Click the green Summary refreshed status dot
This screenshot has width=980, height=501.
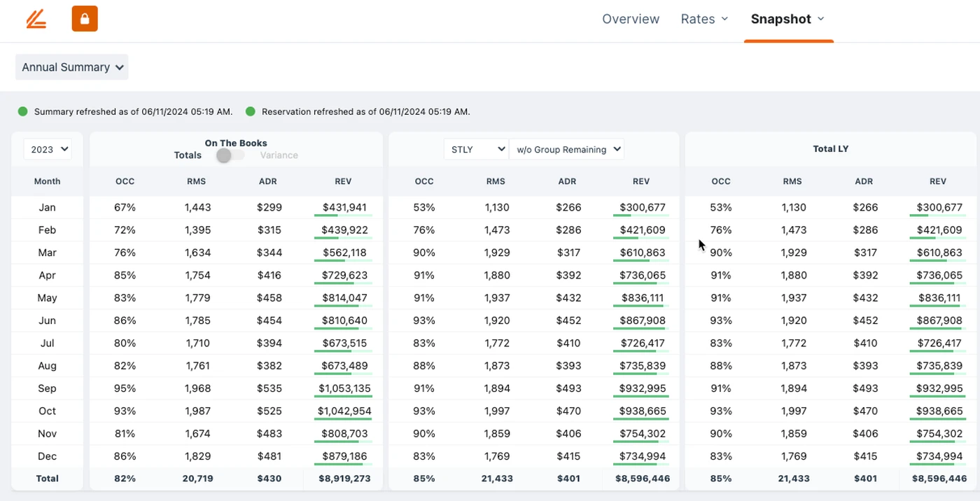pos(23,111)
